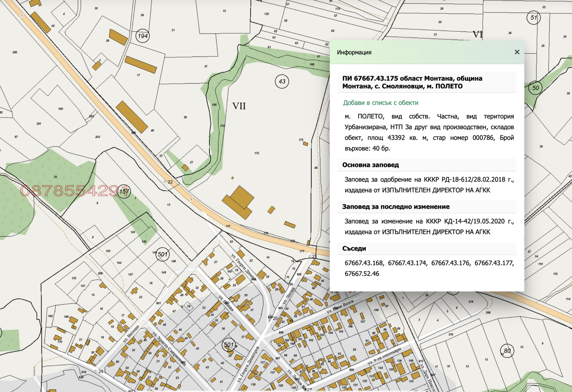
Task: Select the Заповед за последно изменение header
Action: (396, 207)
